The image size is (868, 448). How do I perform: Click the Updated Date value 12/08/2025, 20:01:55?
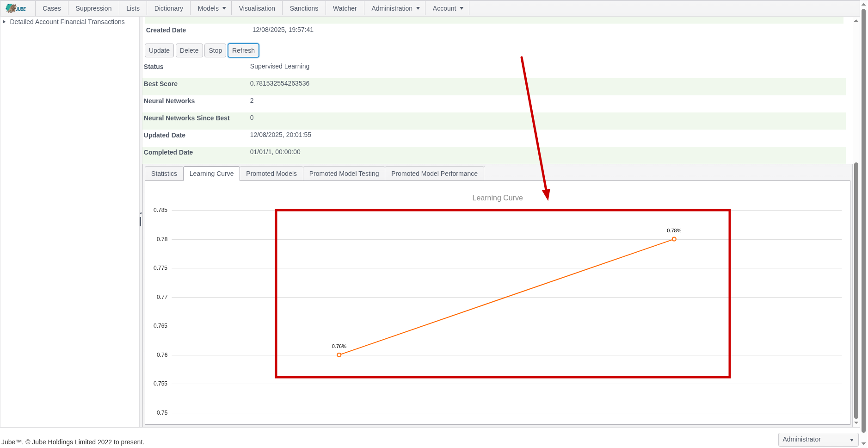[x=280, y=135]
